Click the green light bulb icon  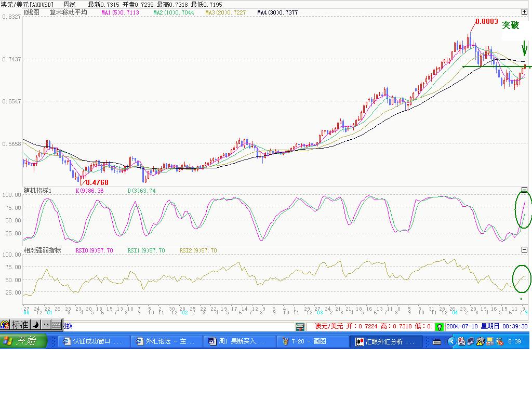pos(440,327)
